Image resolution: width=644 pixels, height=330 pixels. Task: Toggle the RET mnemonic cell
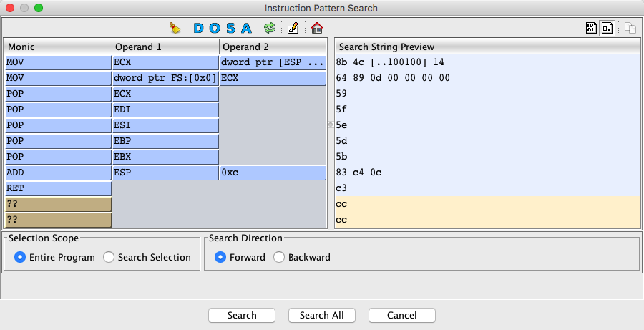(58, 188)
